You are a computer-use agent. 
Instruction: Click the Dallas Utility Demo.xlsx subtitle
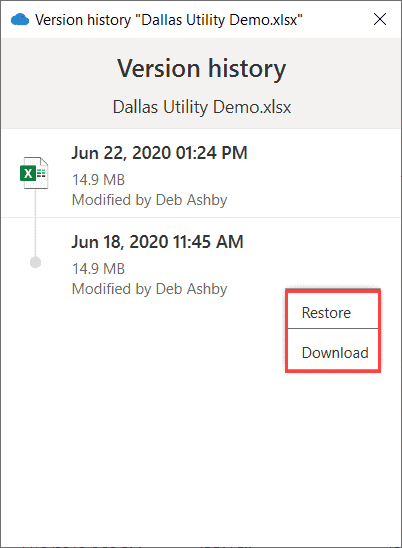202,107
